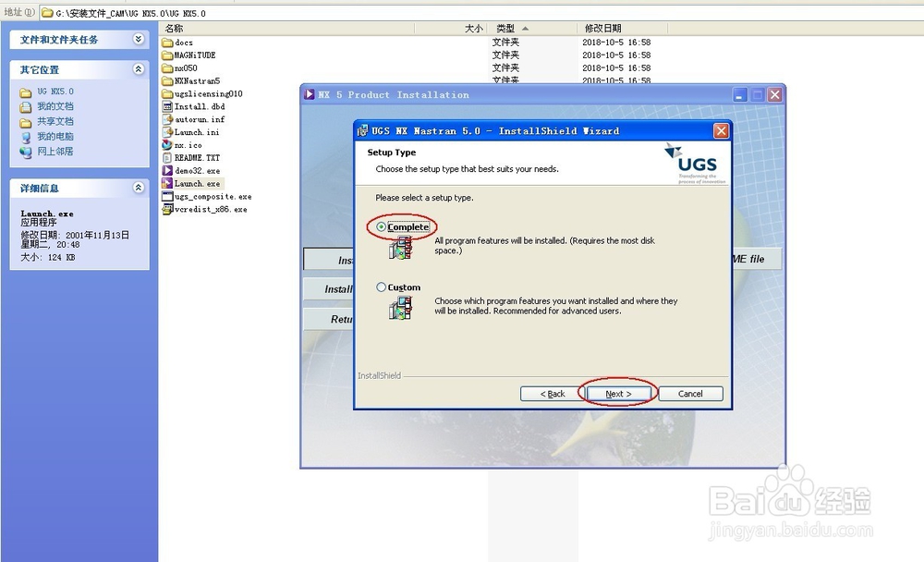Viewport: 924px width, 562px height.
Task: Select the NXNastran5 folder icon
Action: pos(167,81)
